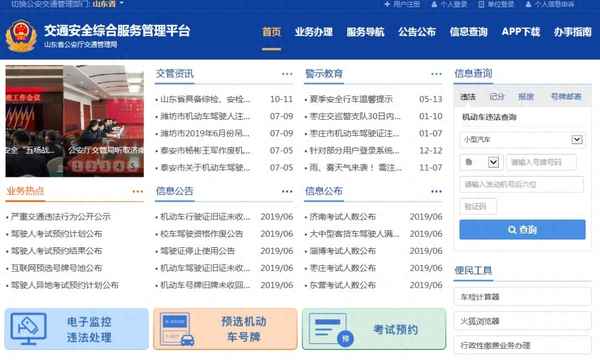Open 夏季安全行车温馨提示 article

coord(351,99)
